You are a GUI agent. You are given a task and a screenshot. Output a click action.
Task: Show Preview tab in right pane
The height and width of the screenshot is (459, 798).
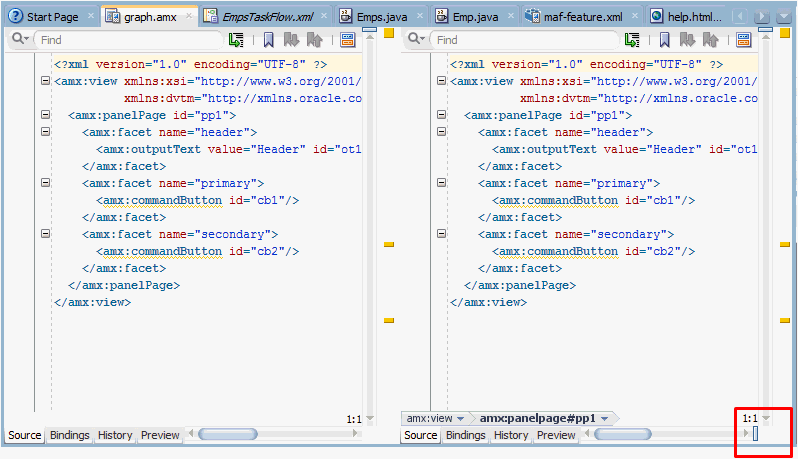coord(556,436)
